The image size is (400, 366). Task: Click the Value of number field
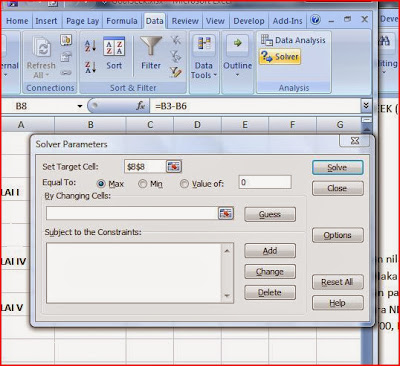pyautogui.click(x=265, y=182)
